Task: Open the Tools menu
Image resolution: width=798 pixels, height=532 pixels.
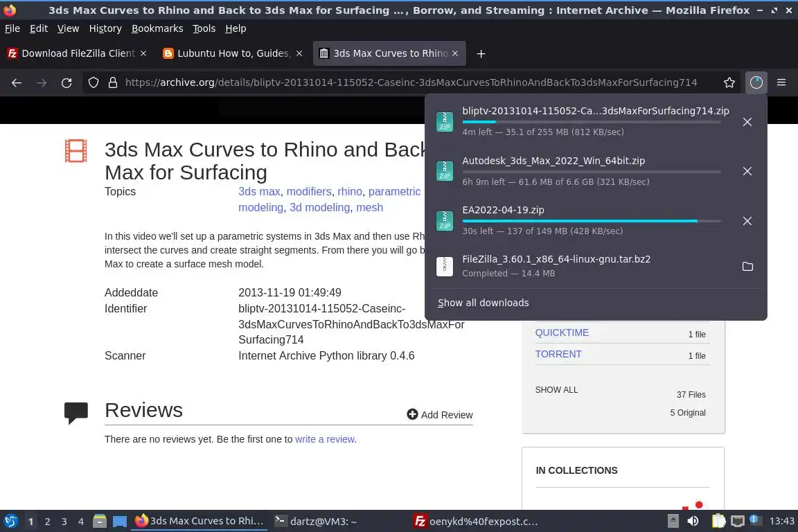Action: click(204, 28)
